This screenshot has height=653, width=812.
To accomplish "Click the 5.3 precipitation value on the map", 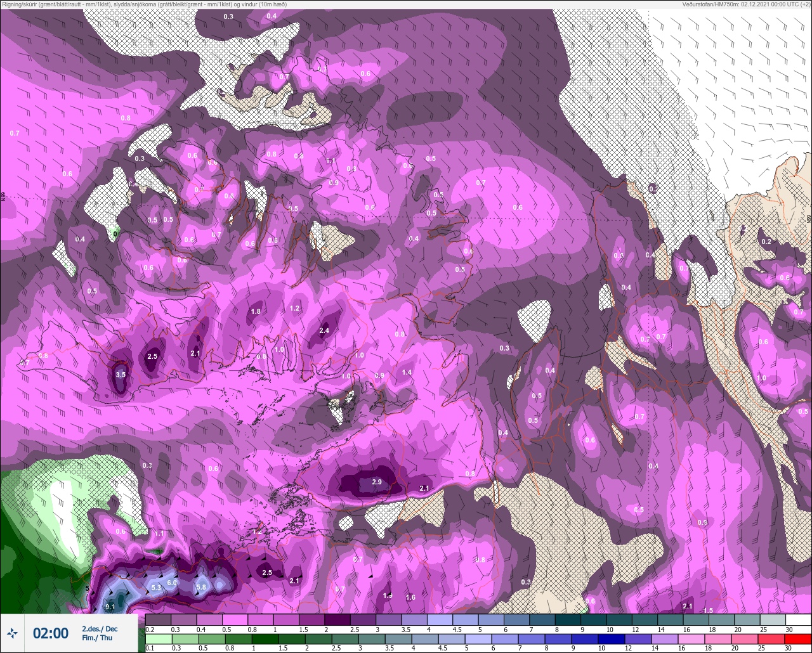I will pyautogui.click(x=157, y=588).
